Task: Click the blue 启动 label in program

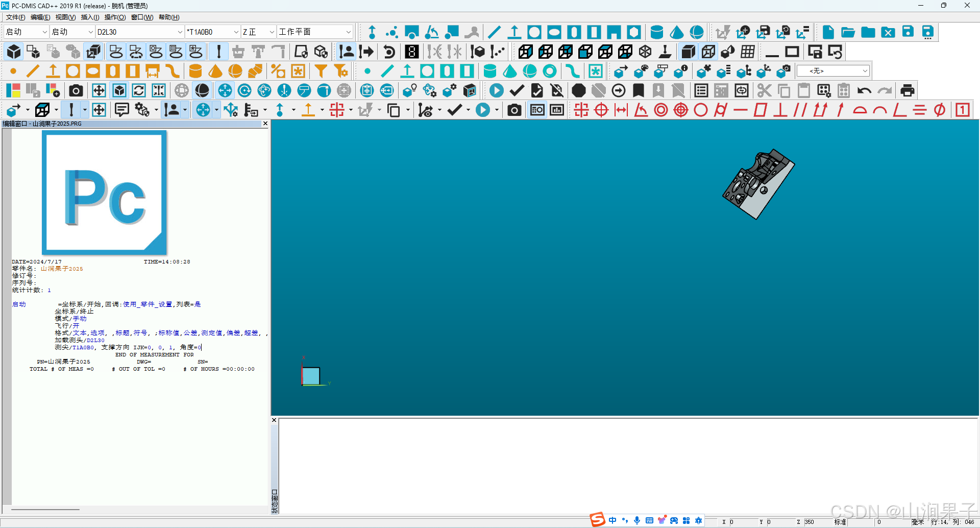Action: [19, 304]
